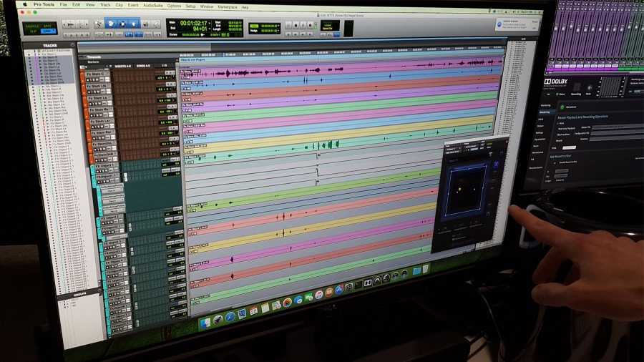Viewport: 644px width, 362px height.
Task: Open the Trash in the Dock
Action: (x=426, y=269)
